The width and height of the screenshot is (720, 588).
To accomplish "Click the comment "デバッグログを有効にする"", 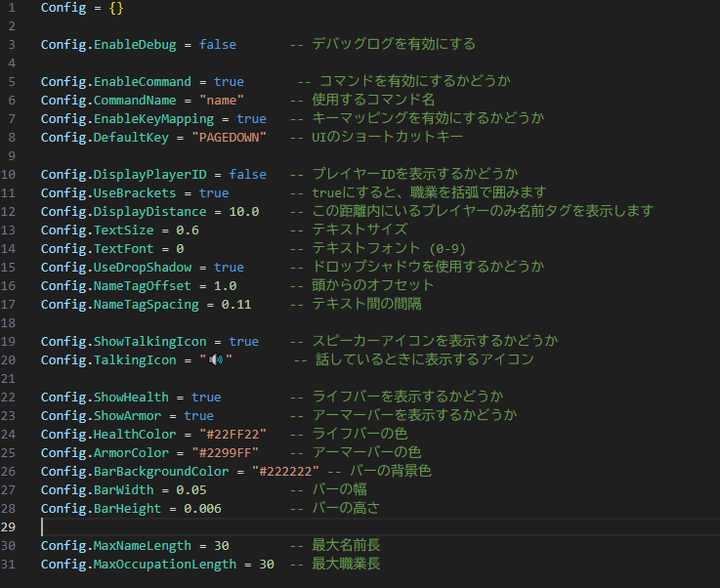I will pos(394,45).
